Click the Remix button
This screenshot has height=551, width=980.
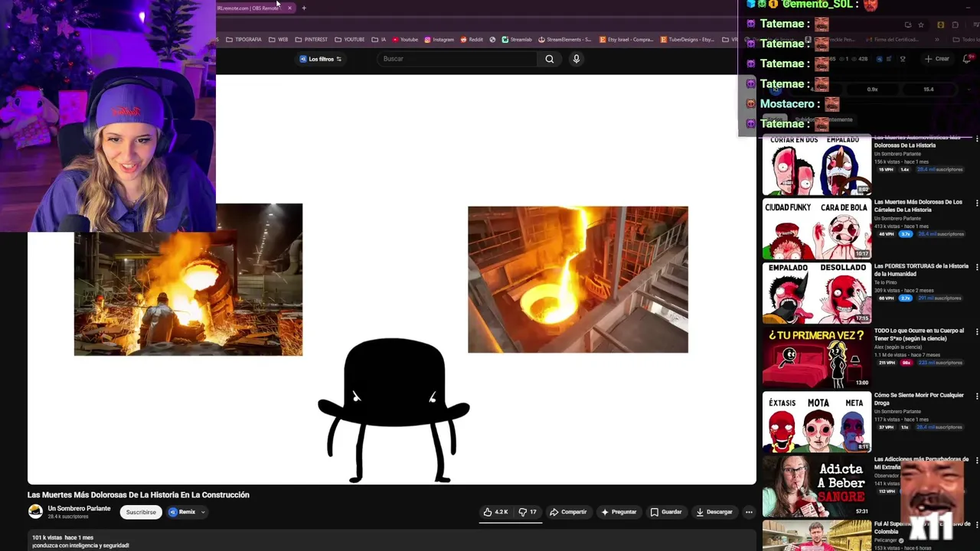(183, 512)
